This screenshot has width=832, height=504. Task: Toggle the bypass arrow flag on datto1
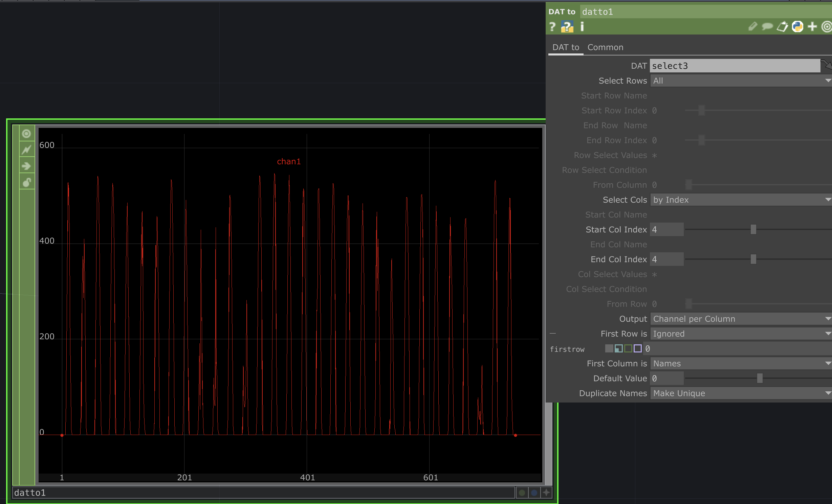[x=27, y=166]
